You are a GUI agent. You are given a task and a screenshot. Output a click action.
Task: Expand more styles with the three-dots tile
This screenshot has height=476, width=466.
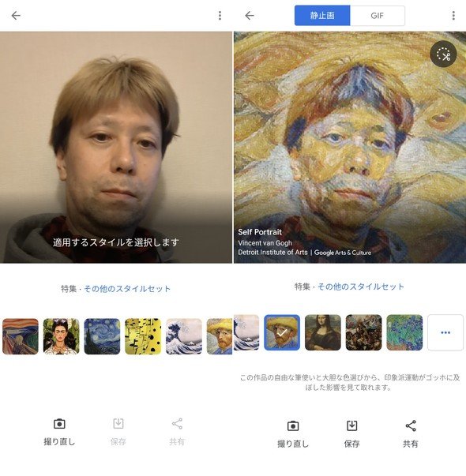coord(445,332)
